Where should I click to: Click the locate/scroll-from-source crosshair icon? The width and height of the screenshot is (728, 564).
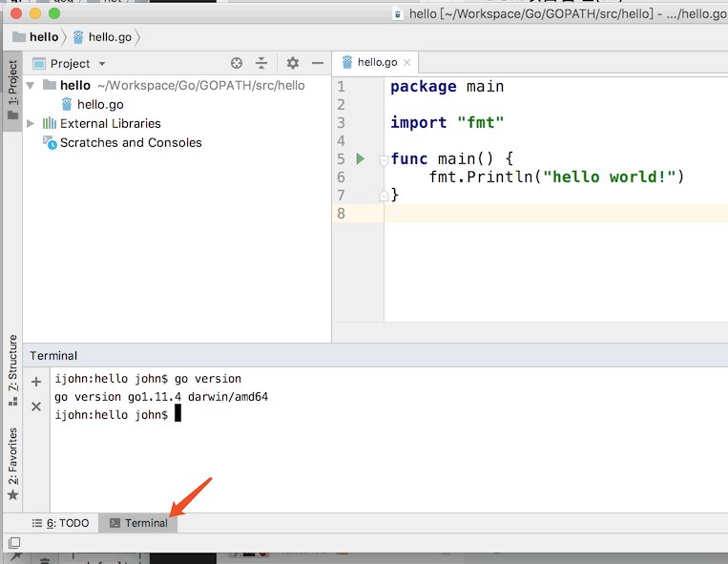pos(237,63)
